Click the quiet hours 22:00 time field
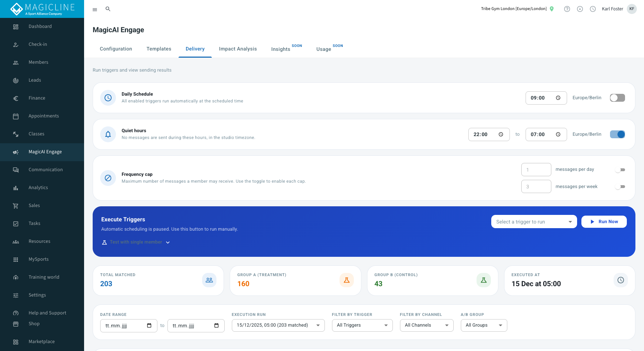The height and width of the screenshot is (351, 644). [x=489, y=134]
